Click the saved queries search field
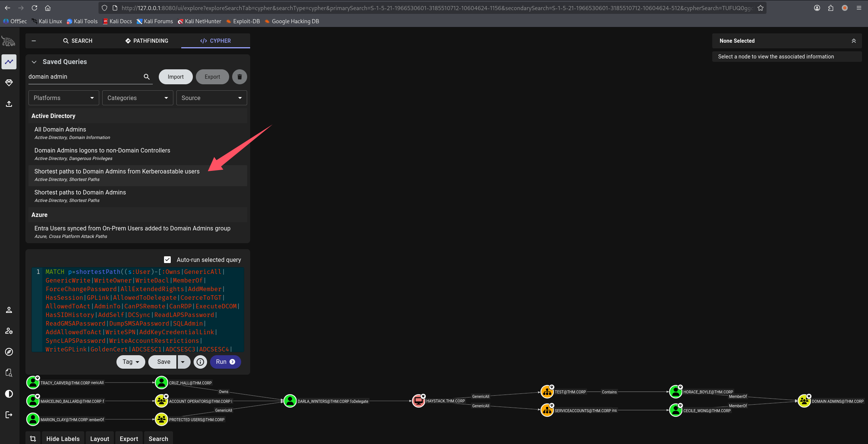The width and height of the screenshot is (868, 444). click(x=84, y=77)
